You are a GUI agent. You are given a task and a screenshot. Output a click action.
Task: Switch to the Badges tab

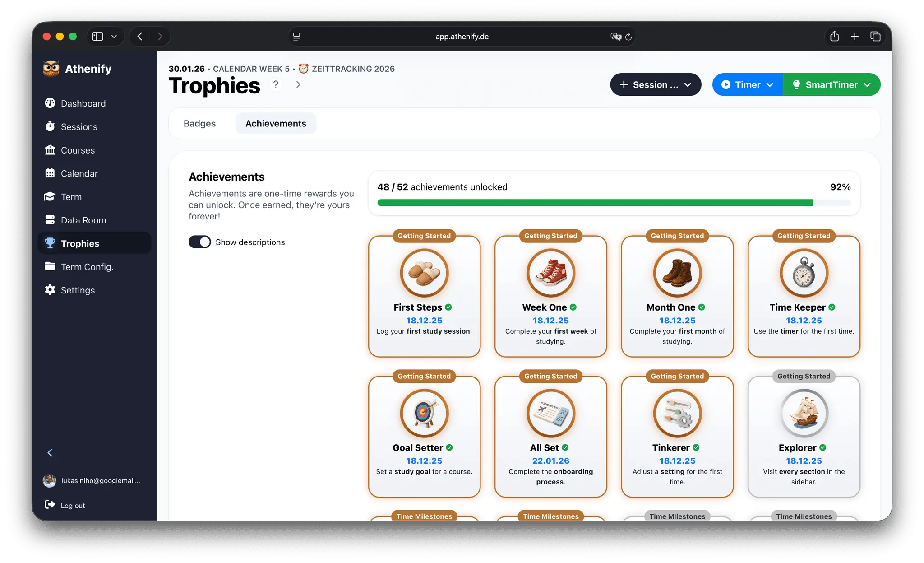199,123
